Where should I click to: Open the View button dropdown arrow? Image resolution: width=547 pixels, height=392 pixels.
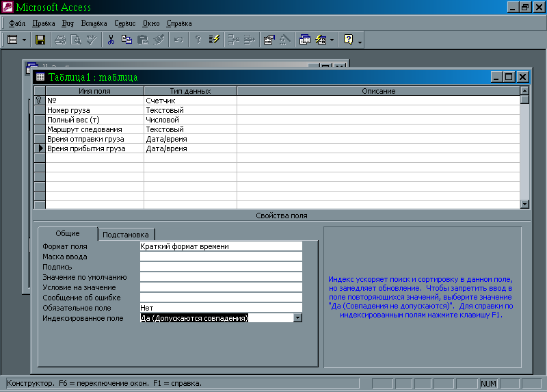point(24,40)
